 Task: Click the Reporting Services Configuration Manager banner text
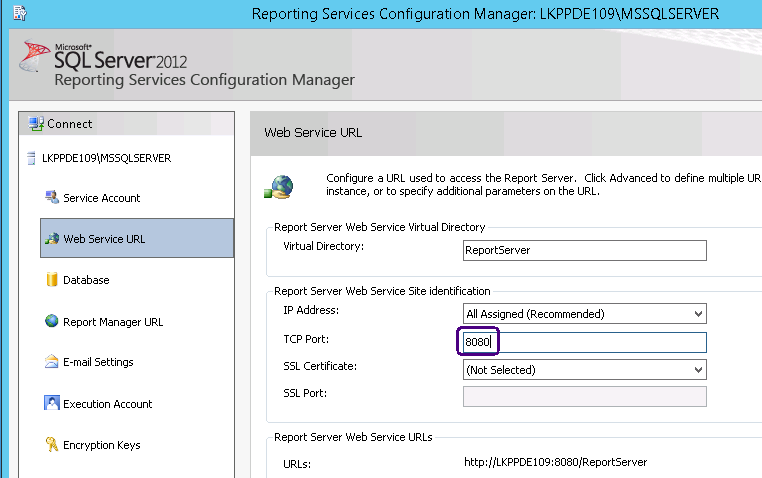204,80
